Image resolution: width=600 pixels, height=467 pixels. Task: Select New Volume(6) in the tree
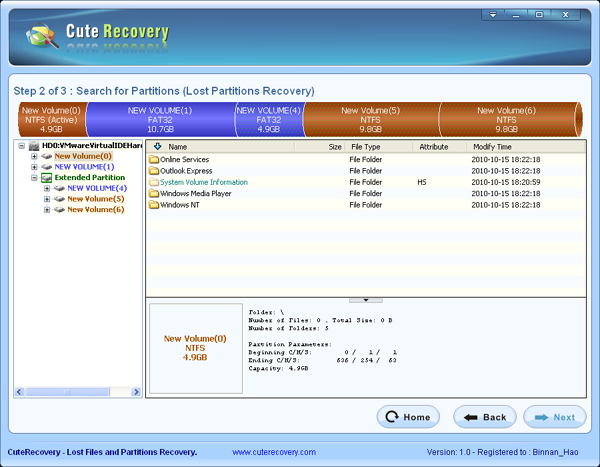click(96, 210)
